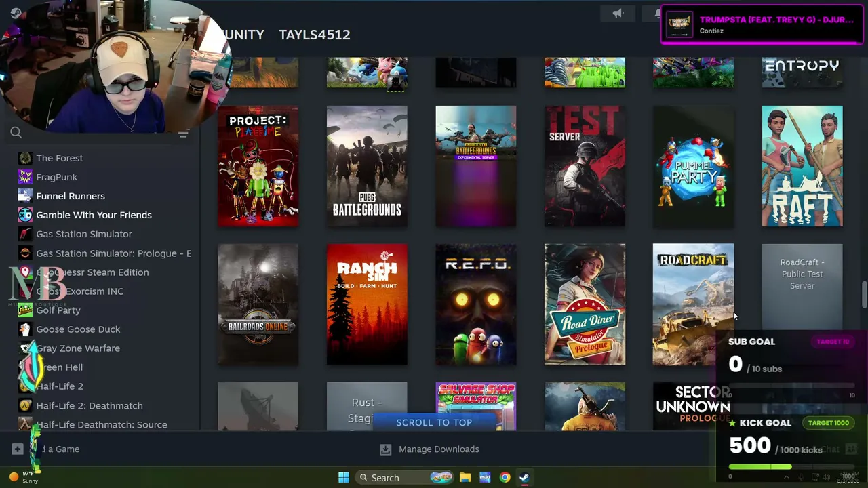Select Half-Life 2 in the game list
The image size is (868, 488).
60,386
